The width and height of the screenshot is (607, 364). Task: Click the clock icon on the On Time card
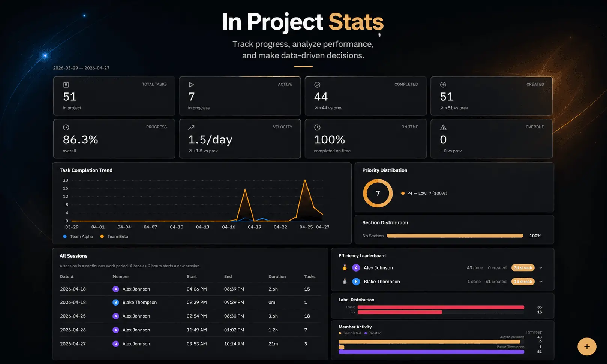[x=317, y=127]
